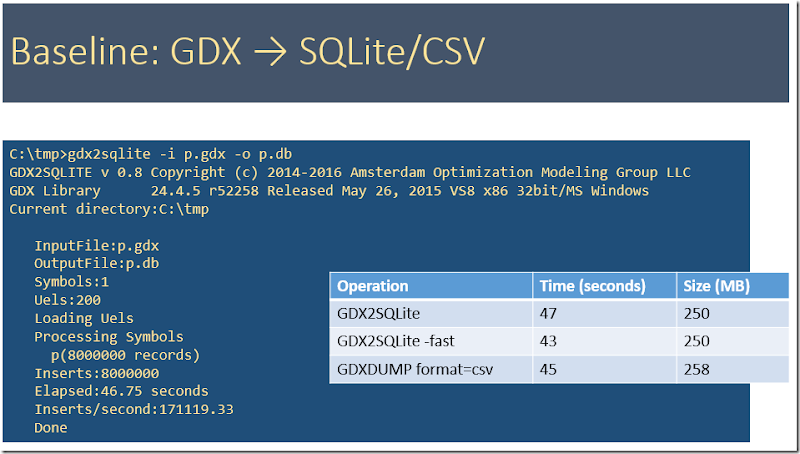Select the 'p(8000000 records)' line
Viewport: 800px width, 454px height.
coord(126,355)
